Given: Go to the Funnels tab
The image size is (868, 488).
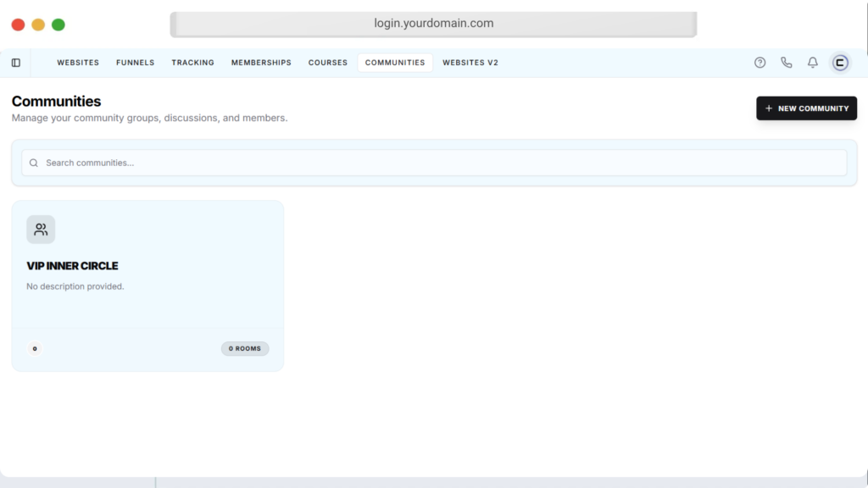Looking at the screenshot, I should (x=135, y=63).
